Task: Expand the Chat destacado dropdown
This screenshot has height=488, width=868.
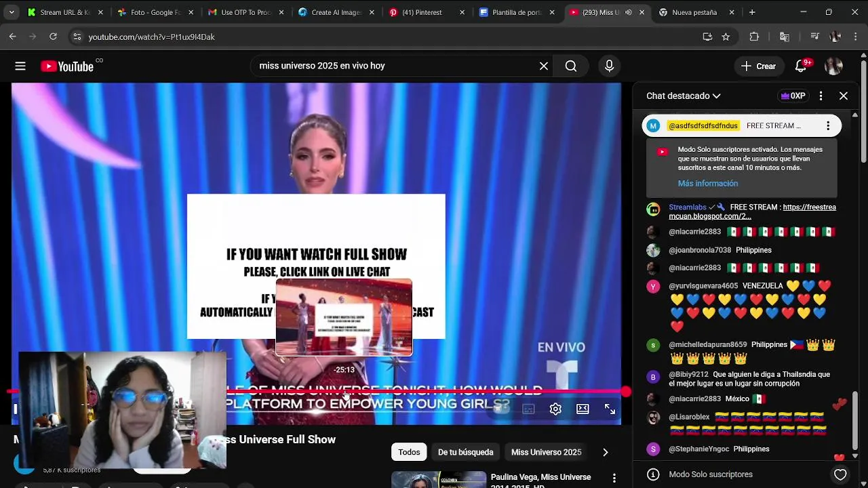Action: [684, 96]
